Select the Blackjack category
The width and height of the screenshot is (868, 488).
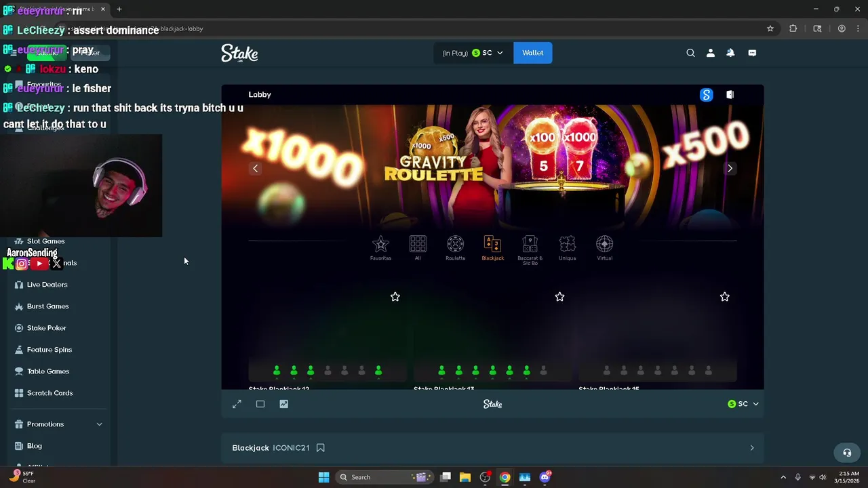pyautogui.click(x=492, y=248)
